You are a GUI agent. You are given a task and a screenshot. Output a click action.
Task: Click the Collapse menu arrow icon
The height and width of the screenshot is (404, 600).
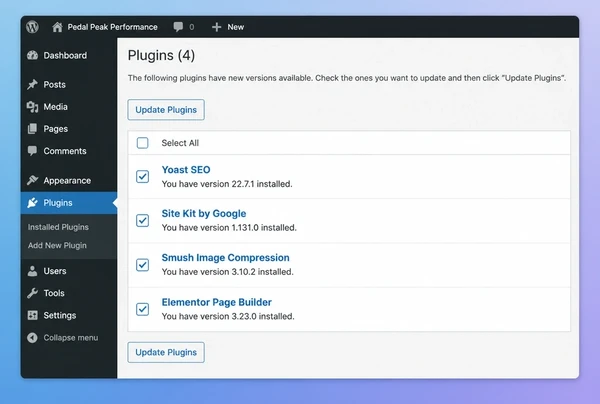(x=33, y=337)
